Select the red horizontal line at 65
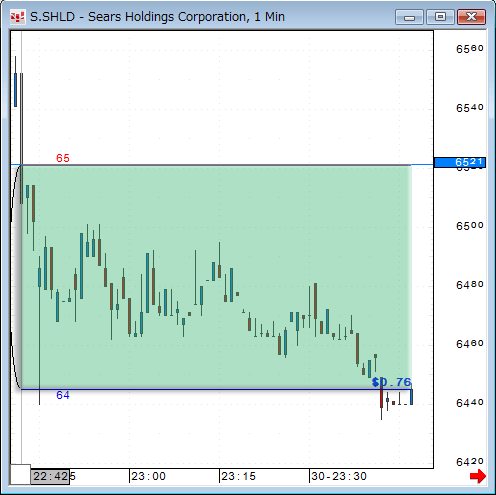This screenshot has width=496, height=495. [216, 165]
